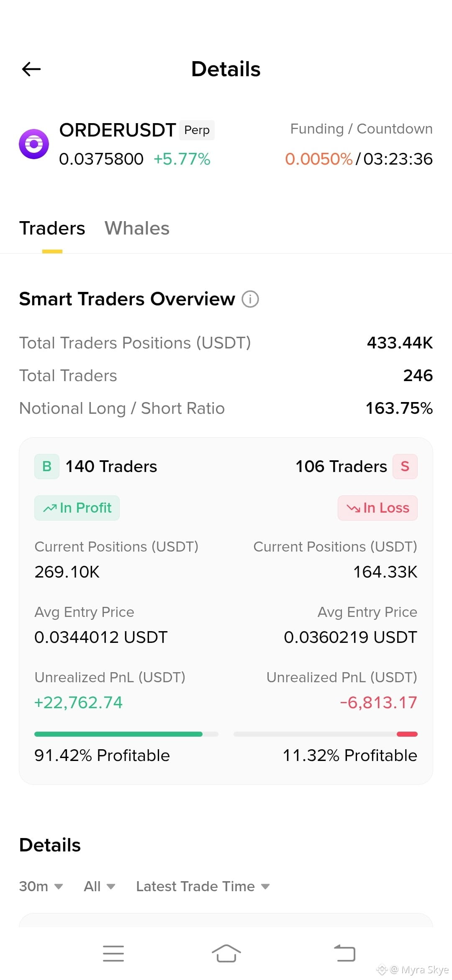Tap the green B buy badge

tap(47, 466)
